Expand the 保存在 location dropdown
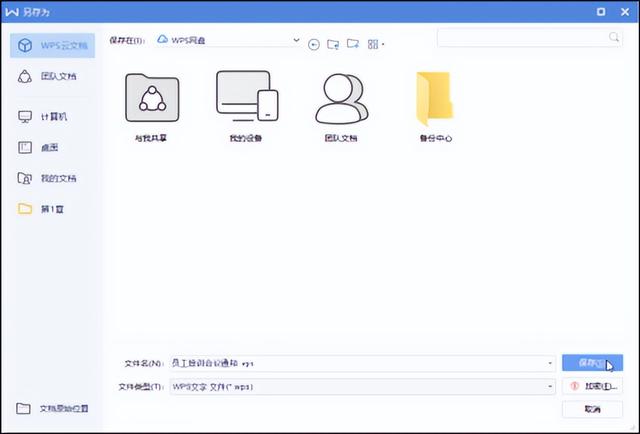The image size is (640, 434). [296, 40]
